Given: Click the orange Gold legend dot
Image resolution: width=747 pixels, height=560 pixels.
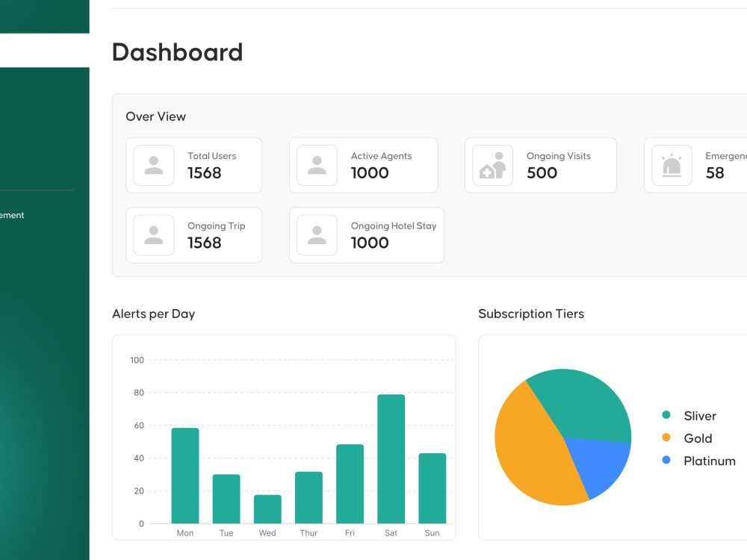Looking at the screenshot, I should pos(666,437).
